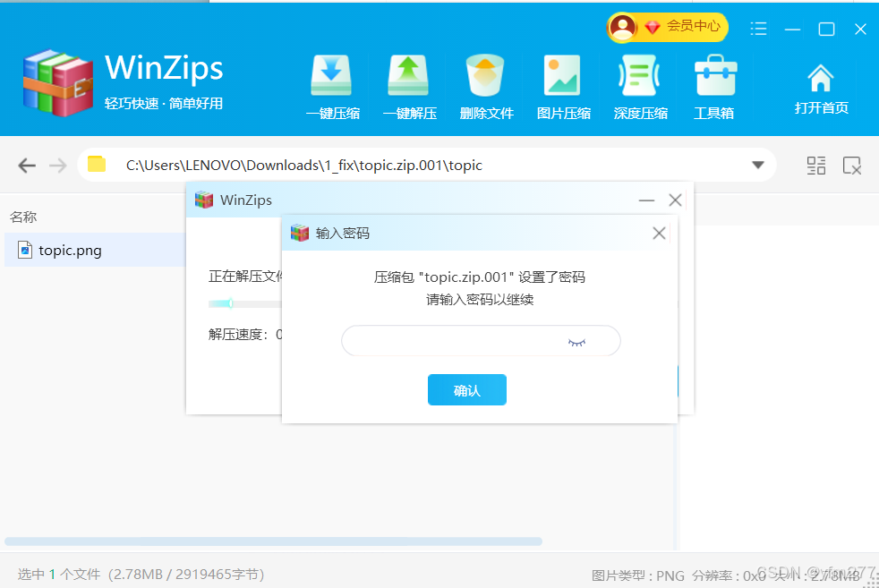Image resolution: width=879 pixels, height=588 pixels.
Task: Open the 删除文件 delete files tool
Action: click(x=486, y=88)
